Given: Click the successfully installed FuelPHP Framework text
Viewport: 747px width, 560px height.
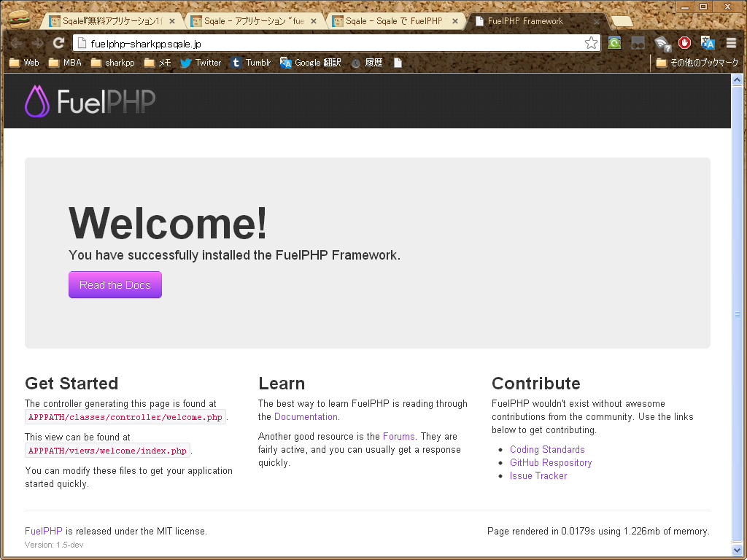Looking at the screenshot, I should [234, 255].
